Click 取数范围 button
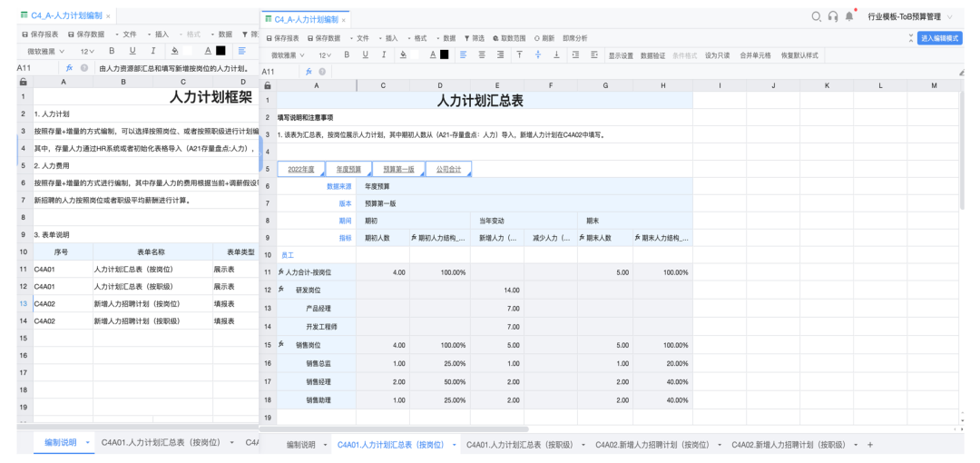The height and width of the screenshot is (463, 980). pos(509,38)
